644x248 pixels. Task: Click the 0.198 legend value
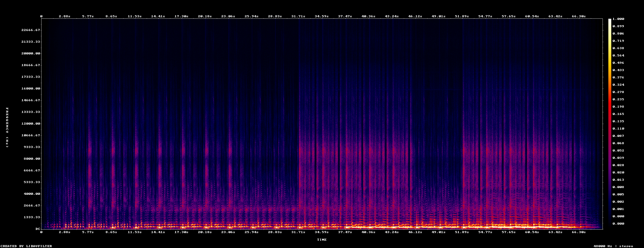618,107
